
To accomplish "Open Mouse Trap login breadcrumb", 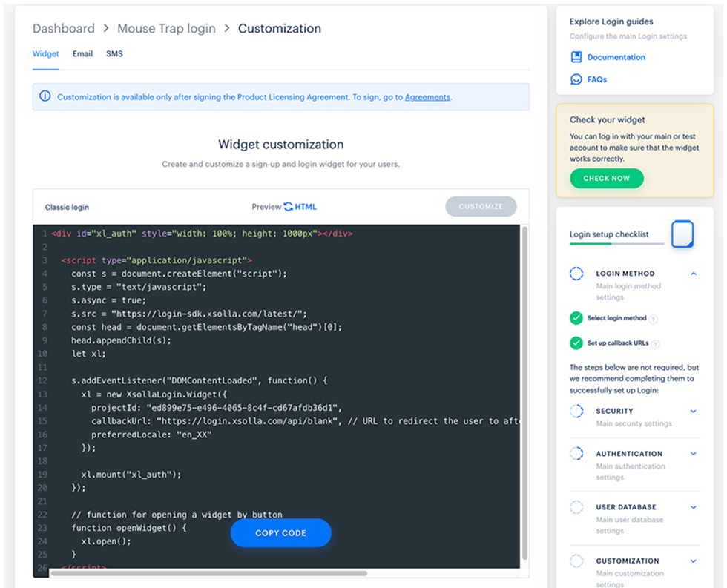I will click(166, 28).
